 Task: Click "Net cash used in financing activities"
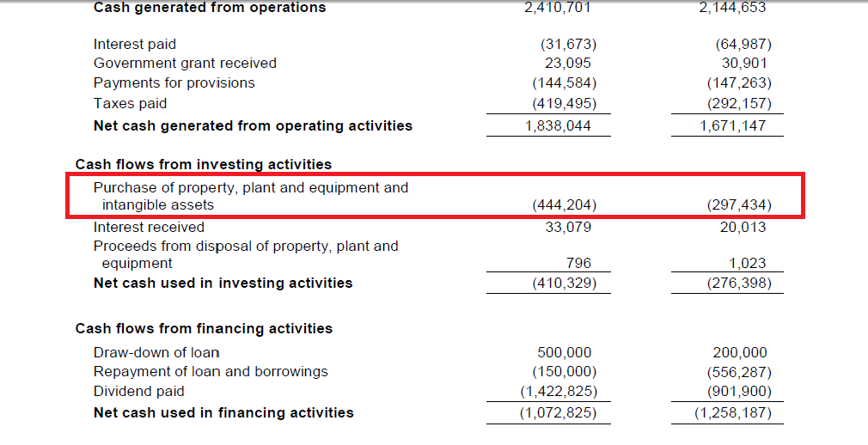[x=223, y=412]
